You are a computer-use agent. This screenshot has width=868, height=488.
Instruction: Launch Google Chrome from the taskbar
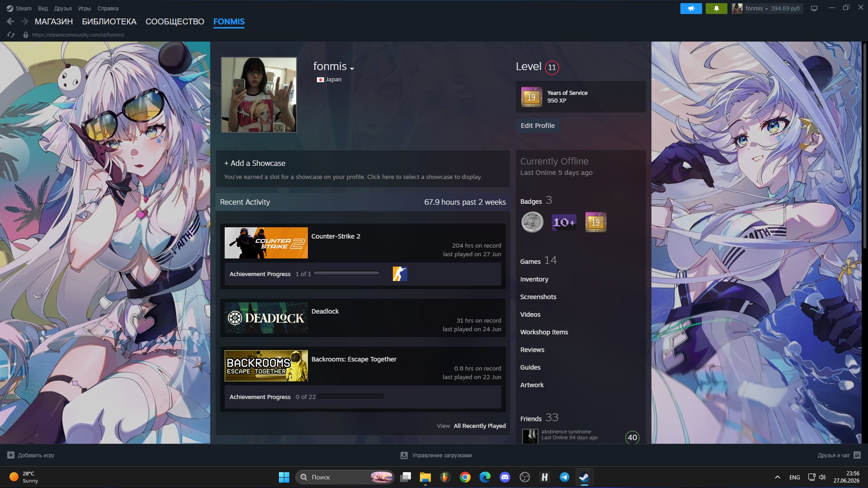(465, 477)
